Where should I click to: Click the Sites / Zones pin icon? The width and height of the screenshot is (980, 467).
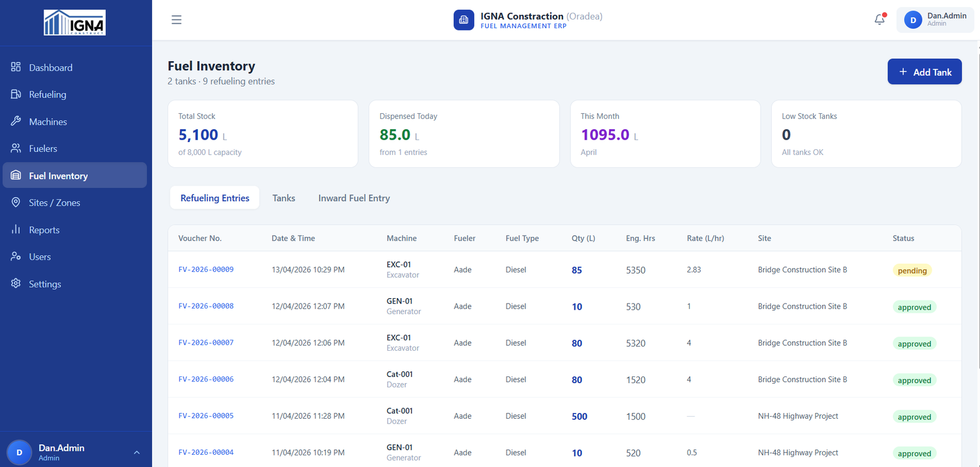pyautogui.click(x=16, y=203)
